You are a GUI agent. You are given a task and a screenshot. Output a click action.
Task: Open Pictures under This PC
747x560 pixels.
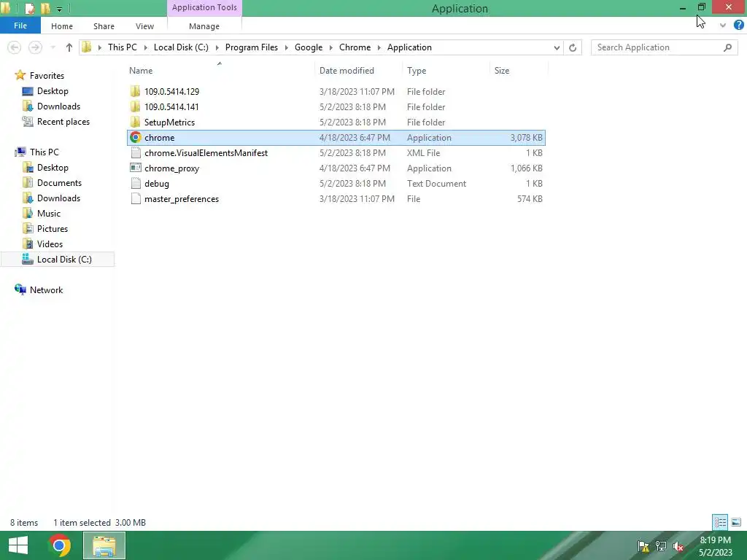pyautogui.click(x=53, y=228)
